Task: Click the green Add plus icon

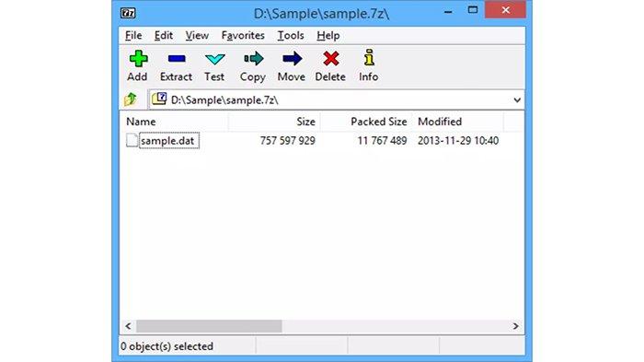Action: coord(138,59)
